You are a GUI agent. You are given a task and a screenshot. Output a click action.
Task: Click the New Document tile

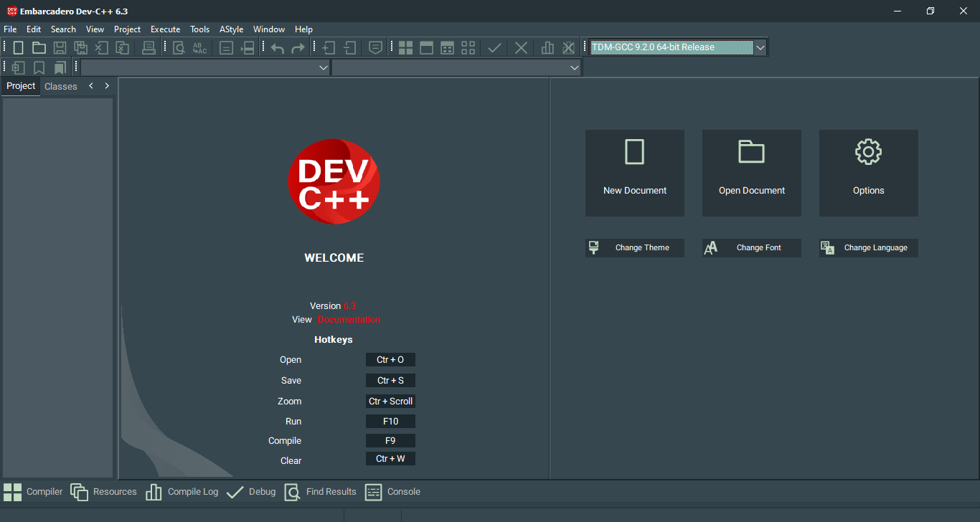click(635, 173)
